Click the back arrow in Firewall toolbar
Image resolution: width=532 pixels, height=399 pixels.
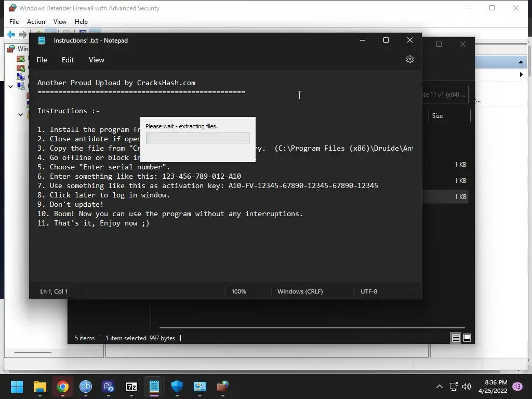pos(11,34)
